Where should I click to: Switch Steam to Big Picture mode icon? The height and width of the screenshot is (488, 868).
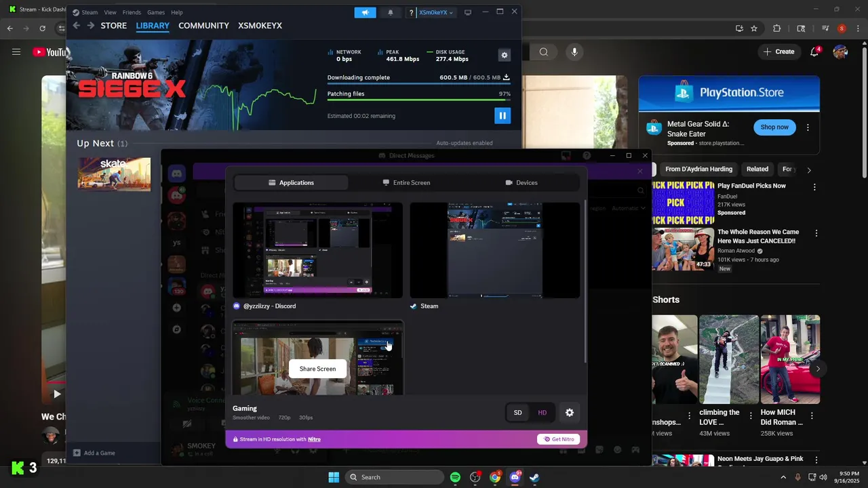point(468,12)
